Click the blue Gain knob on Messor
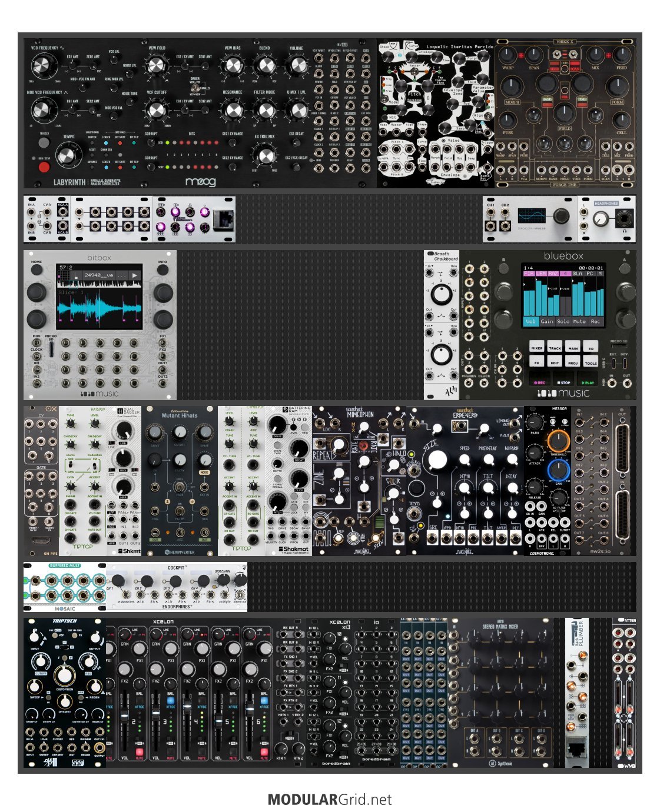The height and width of the screenshot is (812, 660). [x=558, y=470]
